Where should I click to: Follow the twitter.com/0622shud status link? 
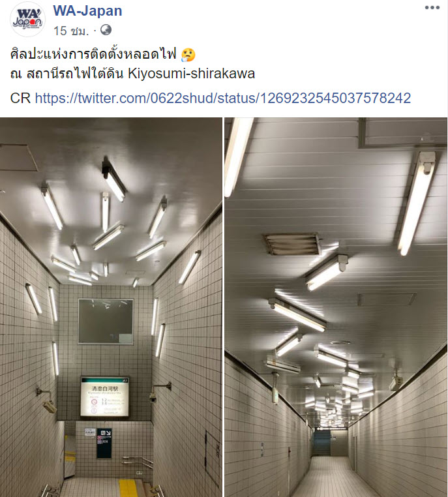(x=223, y=98)
